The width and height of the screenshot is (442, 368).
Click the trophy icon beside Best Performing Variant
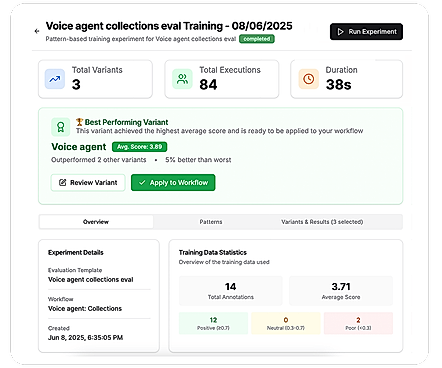pos(79,122)
